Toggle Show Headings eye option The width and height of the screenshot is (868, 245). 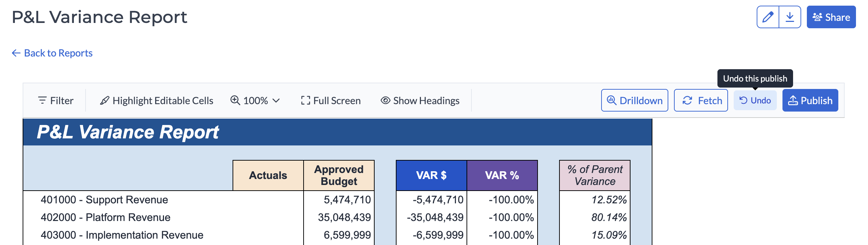[420, 101]
